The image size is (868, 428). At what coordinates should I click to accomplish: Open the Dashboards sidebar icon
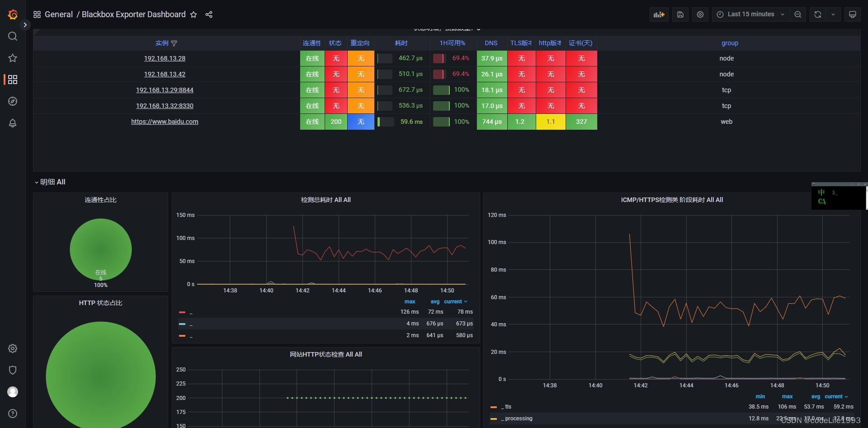coord(13,80)
